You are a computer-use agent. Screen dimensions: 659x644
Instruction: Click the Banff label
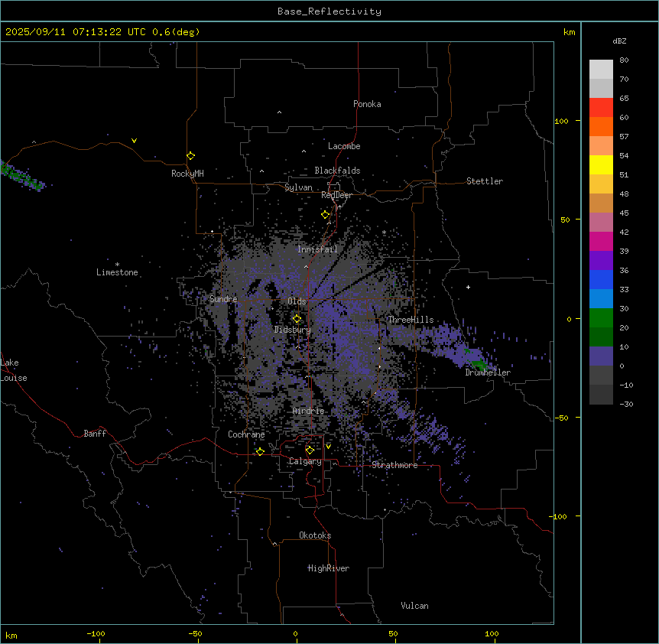pyautogui.click(x=95, y=434)
